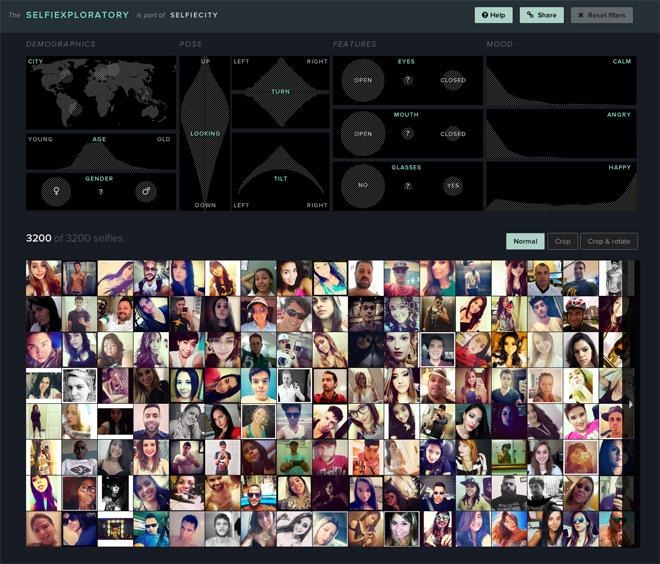
Task: Select the Normal view tab
Action: 525,241
